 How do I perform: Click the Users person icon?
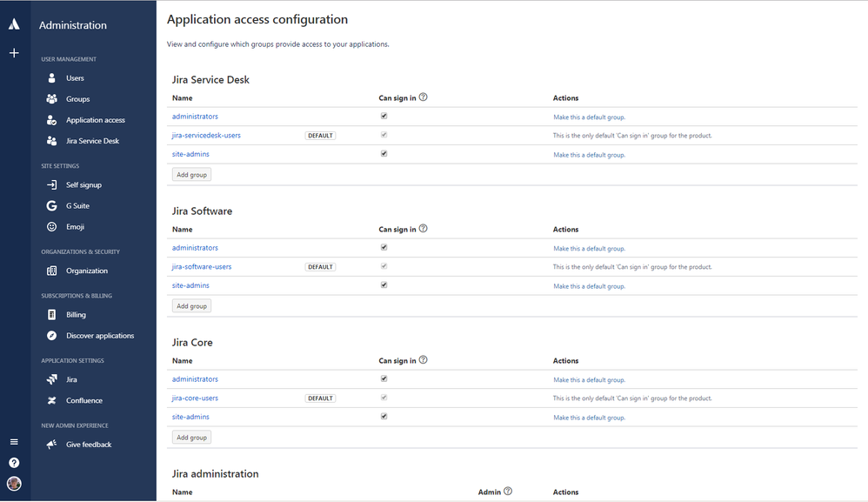coord(51,78)
